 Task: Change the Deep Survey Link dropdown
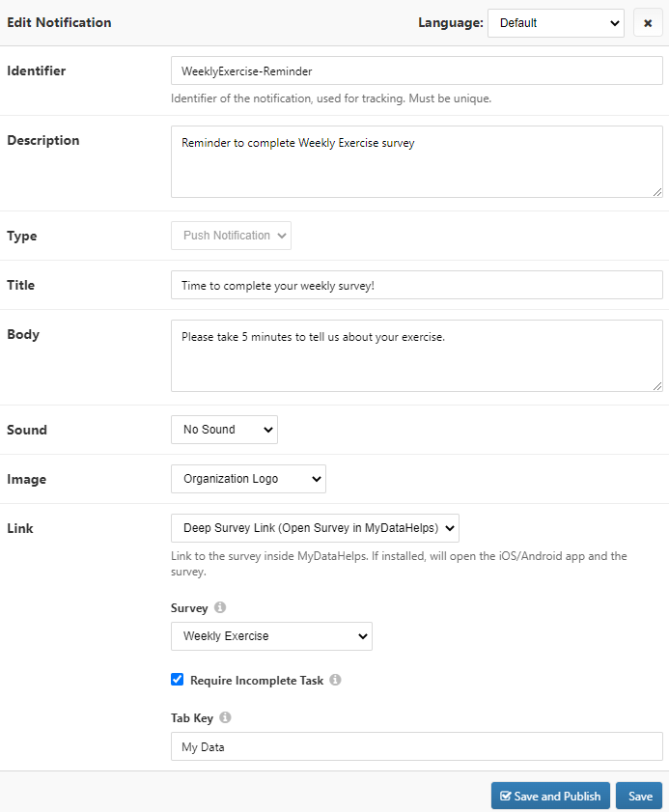pyautogui.click(x=315, y=528)
